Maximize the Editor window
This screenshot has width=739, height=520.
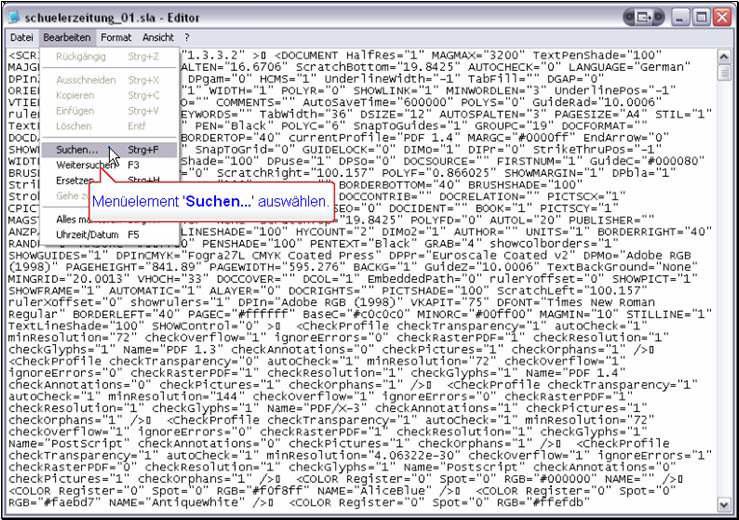pos(701,16)
